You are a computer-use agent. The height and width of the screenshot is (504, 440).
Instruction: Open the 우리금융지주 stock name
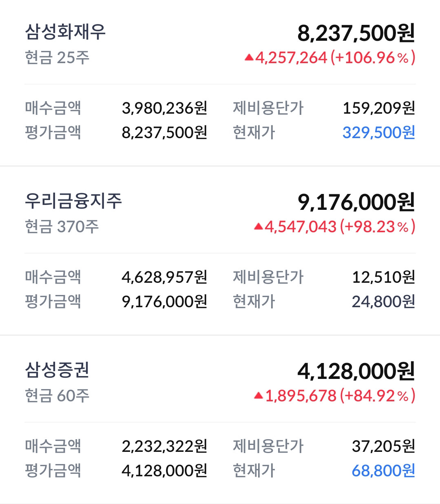pos(73,201)
